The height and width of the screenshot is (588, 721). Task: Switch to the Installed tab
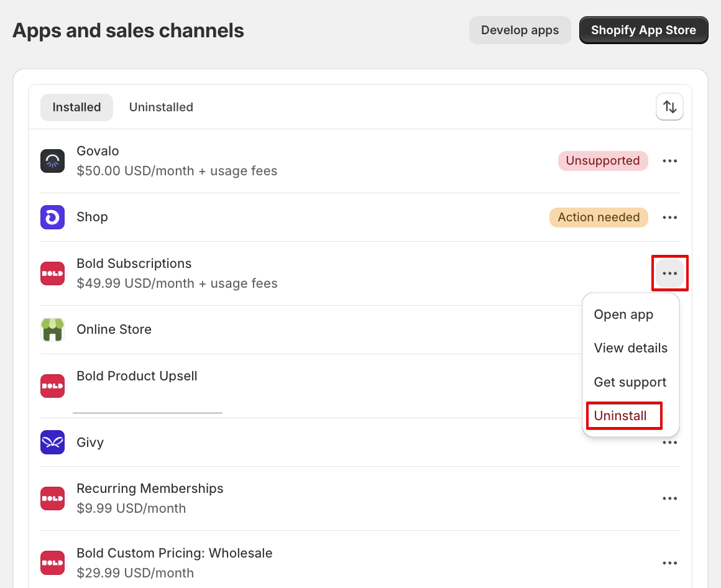[x=77, y=107]
